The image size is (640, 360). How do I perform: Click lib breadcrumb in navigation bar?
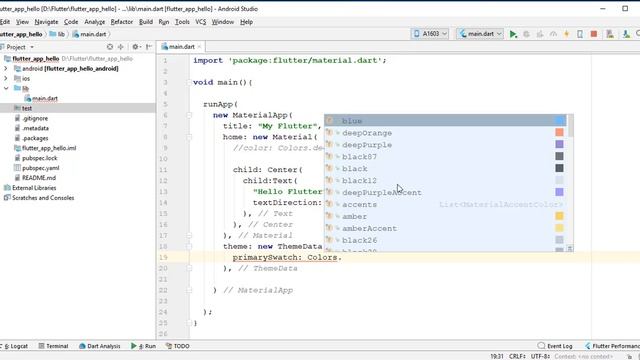pyautogui.click(x=57, y=34)
